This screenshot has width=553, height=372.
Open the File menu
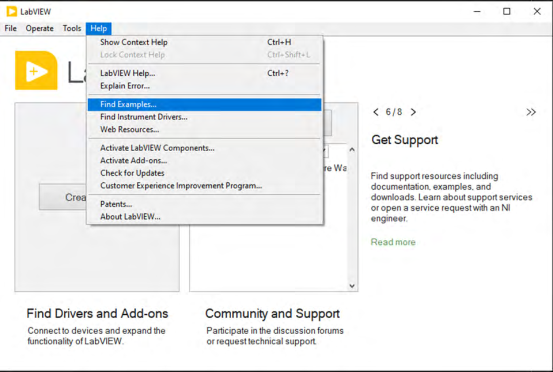(11, 28)
